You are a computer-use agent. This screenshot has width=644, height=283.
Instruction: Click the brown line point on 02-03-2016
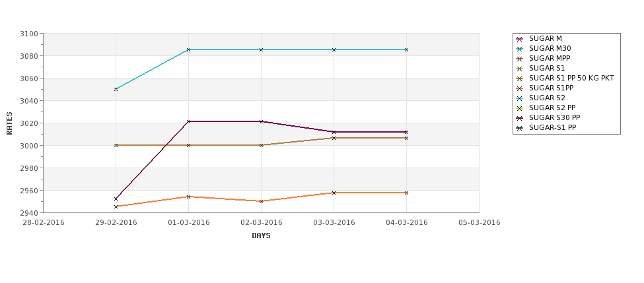tap(261, 145)
